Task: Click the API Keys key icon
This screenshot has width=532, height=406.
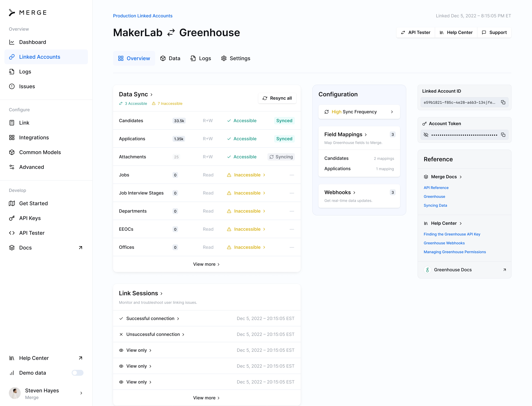Action: click(12, 218)
